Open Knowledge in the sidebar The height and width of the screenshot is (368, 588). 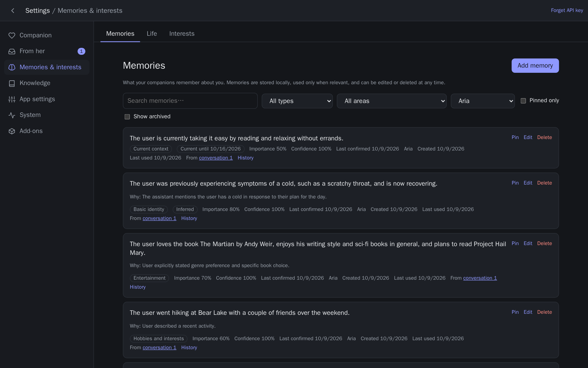pos(47,83)
